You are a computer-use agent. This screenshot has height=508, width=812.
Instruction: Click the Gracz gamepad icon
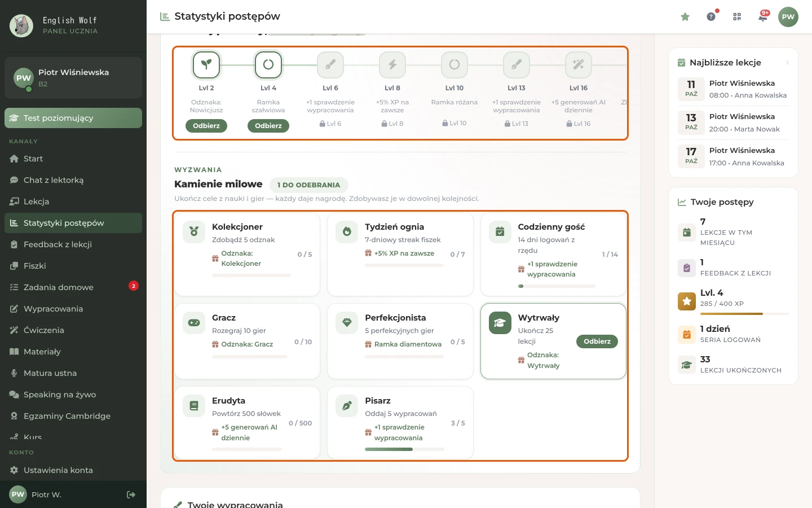(194, 323)
